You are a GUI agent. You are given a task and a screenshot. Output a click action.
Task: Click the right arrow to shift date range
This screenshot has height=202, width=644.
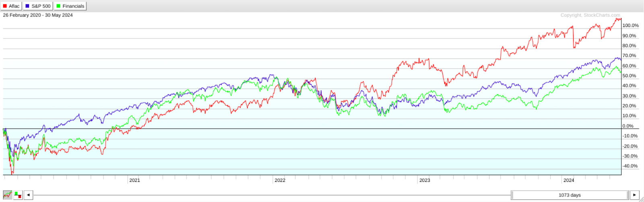click(635, 195)
